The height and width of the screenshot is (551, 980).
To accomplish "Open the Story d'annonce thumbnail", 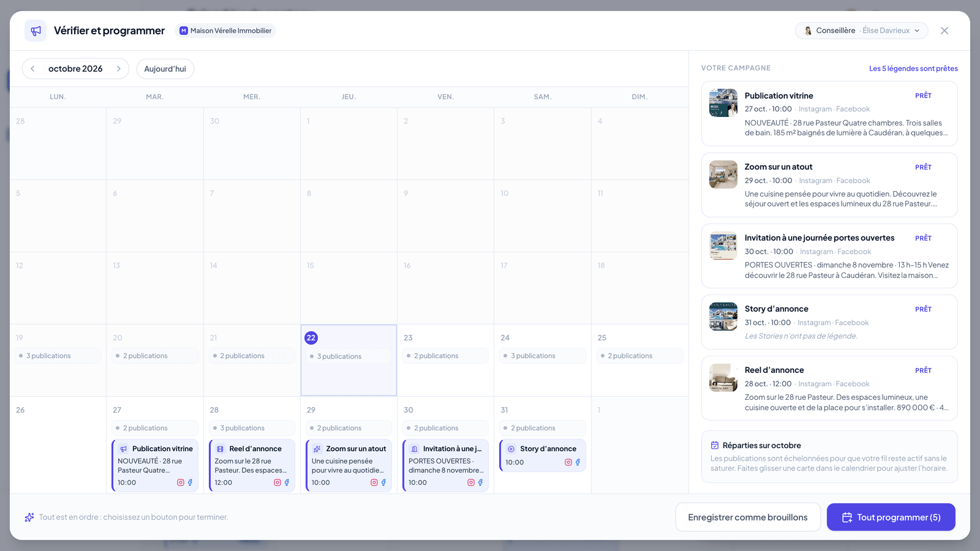I will (723, 317).
